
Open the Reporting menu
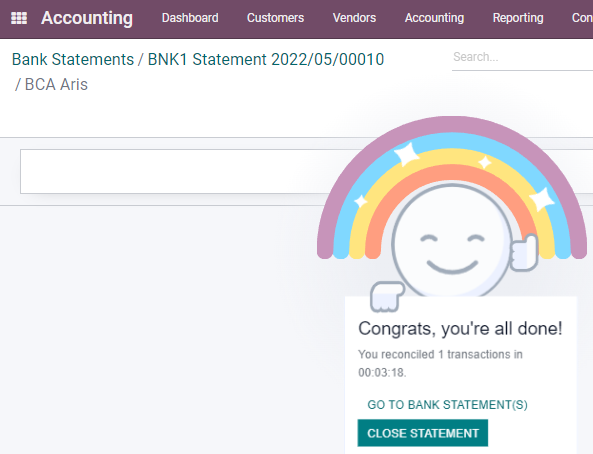pos(518,18)
